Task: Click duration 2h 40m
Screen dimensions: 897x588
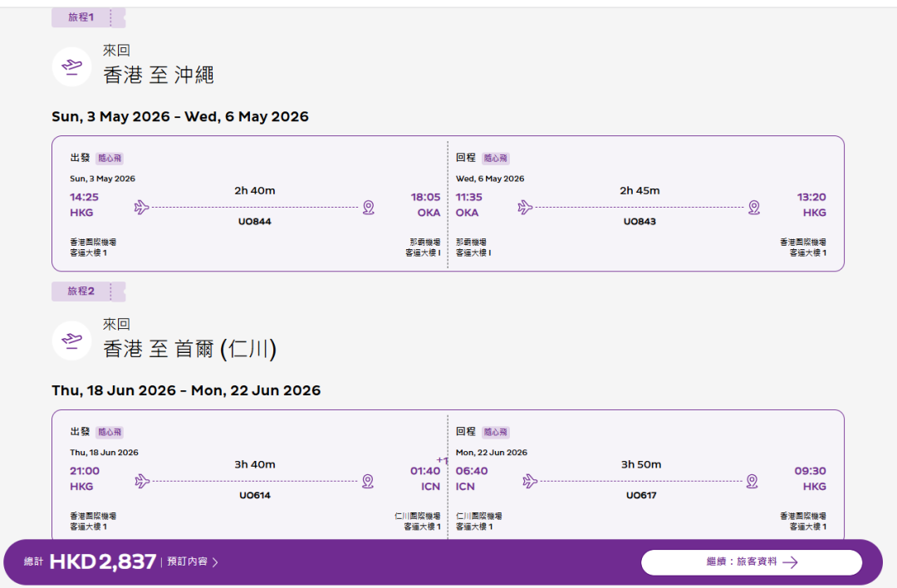Action: 255,190
